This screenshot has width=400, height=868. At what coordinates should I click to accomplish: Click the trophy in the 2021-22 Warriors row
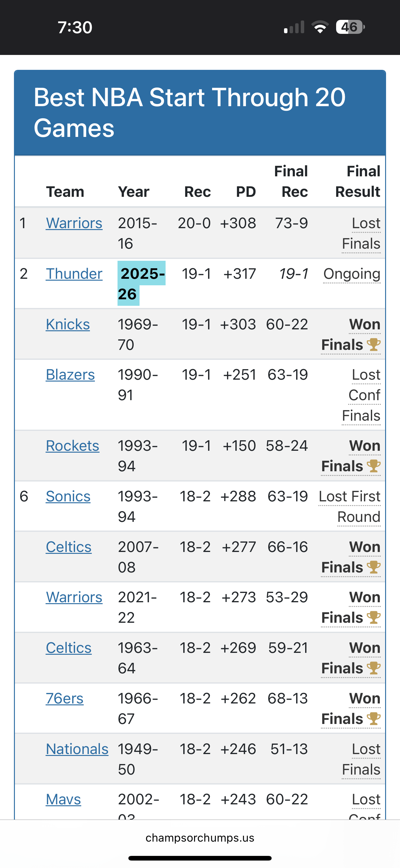click(x=373, y=618)
